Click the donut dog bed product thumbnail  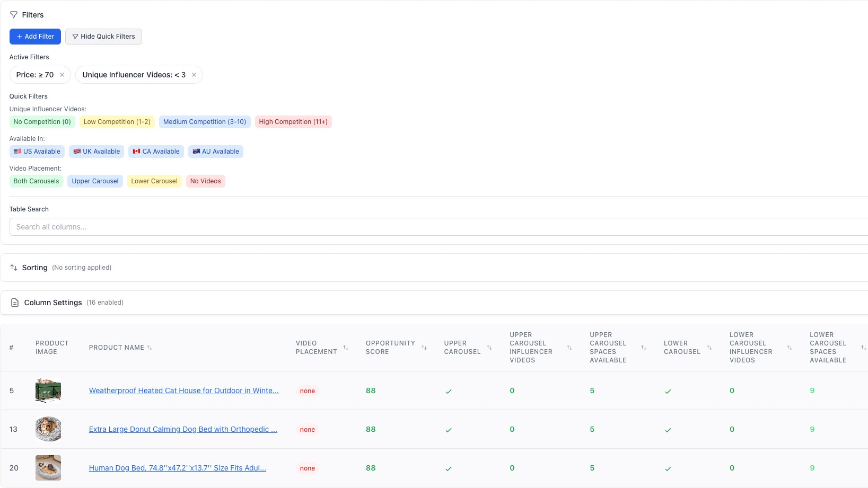[x=48, y=429]
